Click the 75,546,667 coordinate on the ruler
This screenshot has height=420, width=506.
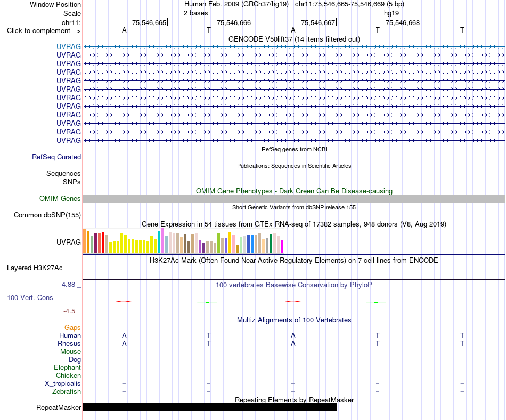click(x=318, y=22)
